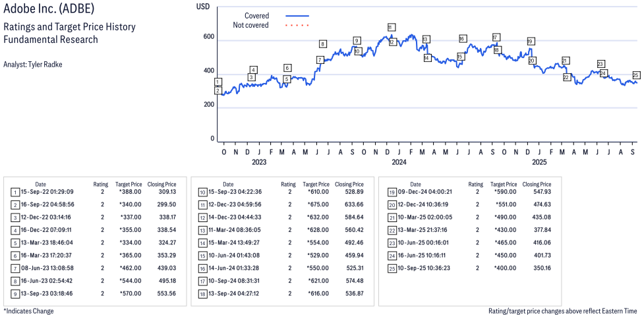The width and height of the screenshot is (644, 315).
Task: Select date 13-Mar-23 18:46:04
Action: click(47, 243)
